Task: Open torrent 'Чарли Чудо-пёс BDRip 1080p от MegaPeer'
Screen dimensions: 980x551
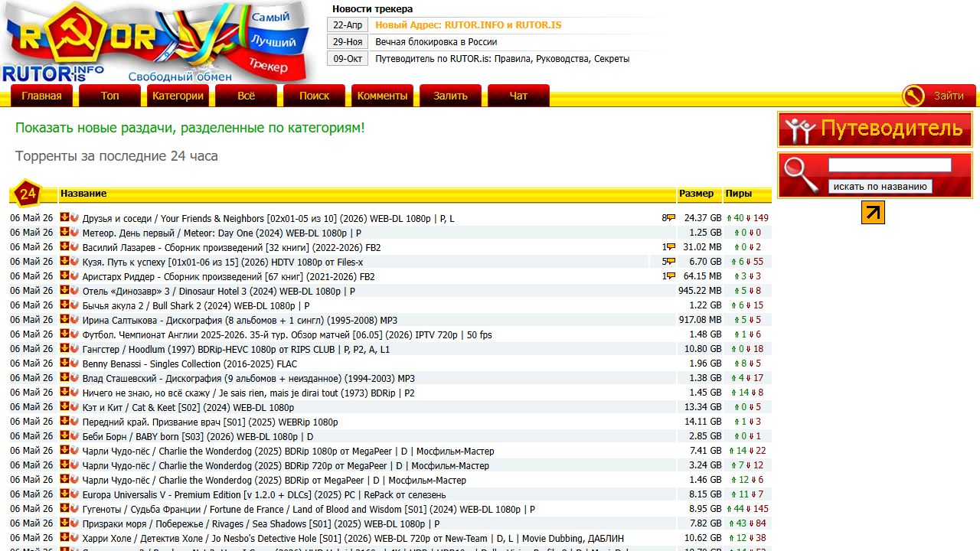Action: 288,451
